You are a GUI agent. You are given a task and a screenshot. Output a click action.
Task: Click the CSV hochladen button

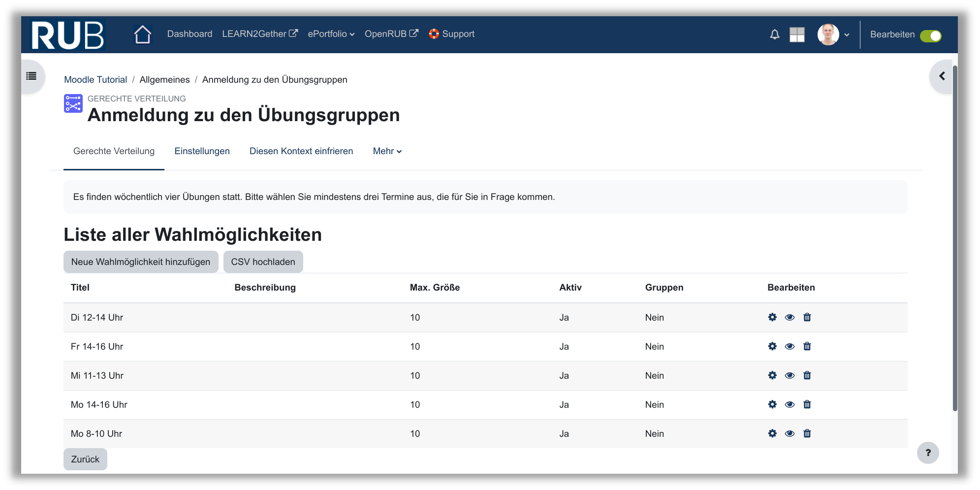[263, 262]
